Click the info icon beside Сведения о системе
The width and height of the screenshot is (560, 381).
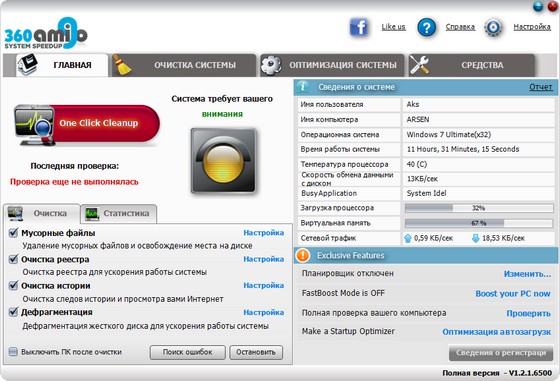pyautogui.click(x=303, y=87)
